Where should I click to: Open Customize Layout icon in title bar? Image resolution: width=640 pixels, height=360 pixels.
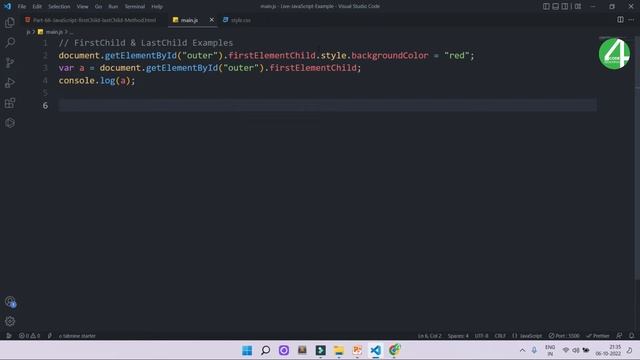coord(578,6)
